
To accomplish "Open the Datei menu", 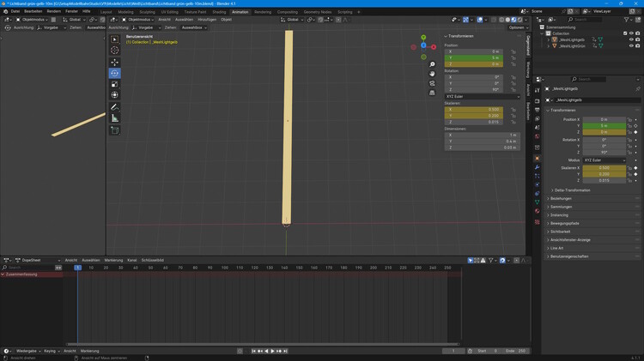I will (15, 11).
